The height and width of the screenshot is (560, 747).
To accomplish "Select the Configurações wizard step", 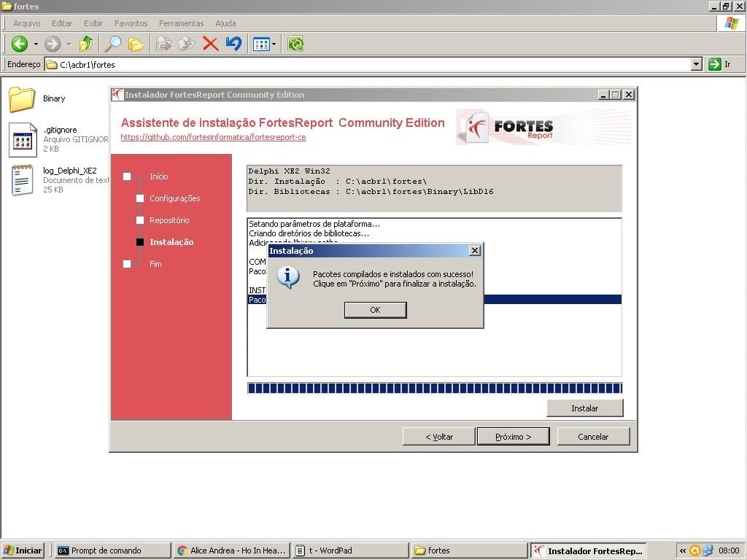I will 174,198.
